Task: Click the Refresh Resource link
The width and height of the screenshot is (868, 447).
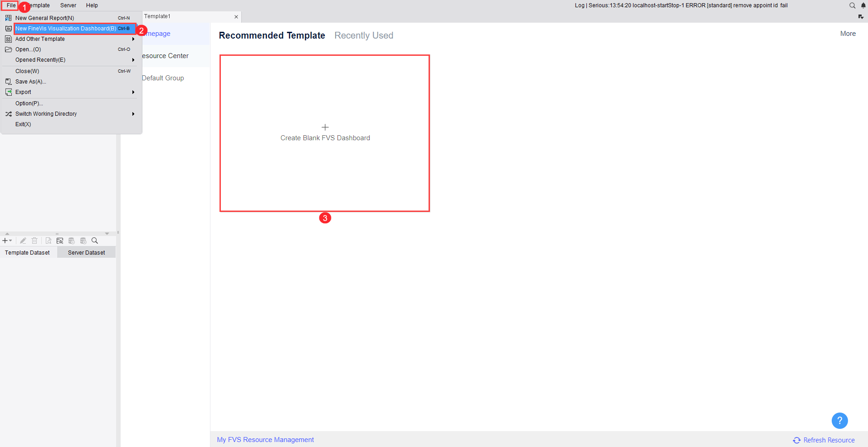Action: 828,440
